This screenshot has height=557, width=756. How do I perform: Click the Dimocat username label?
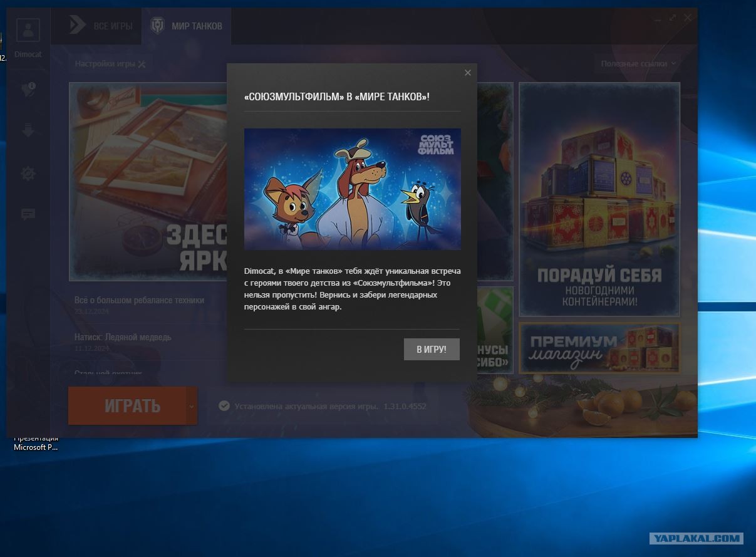tap(28, 54)
